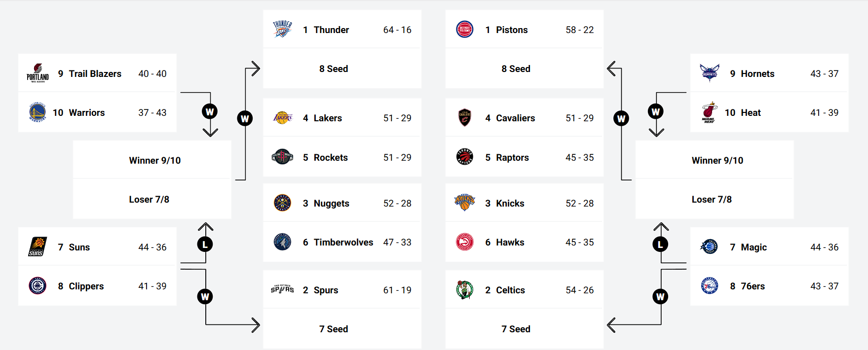Viewport: 868px width, 350px height.
Task: Open the Cavaliers team link
Action: (515, 118)
